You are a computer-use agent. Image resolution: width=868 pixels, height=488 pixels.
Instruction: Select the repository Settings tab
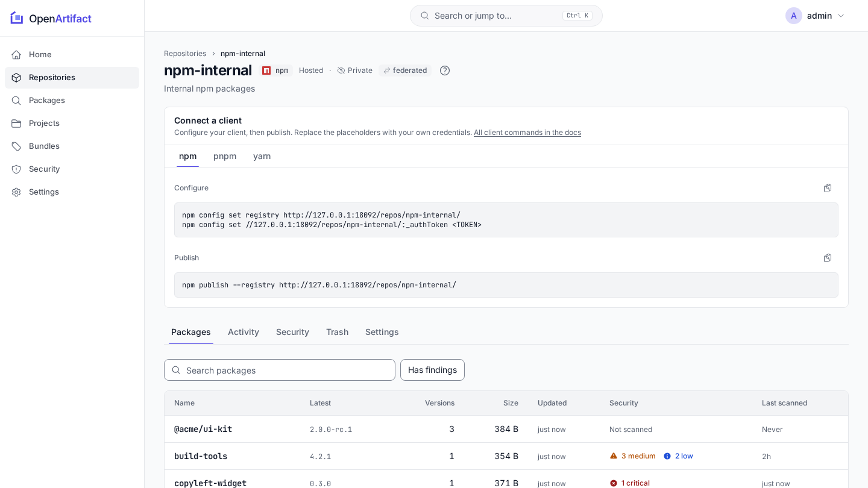click(382, 332)
